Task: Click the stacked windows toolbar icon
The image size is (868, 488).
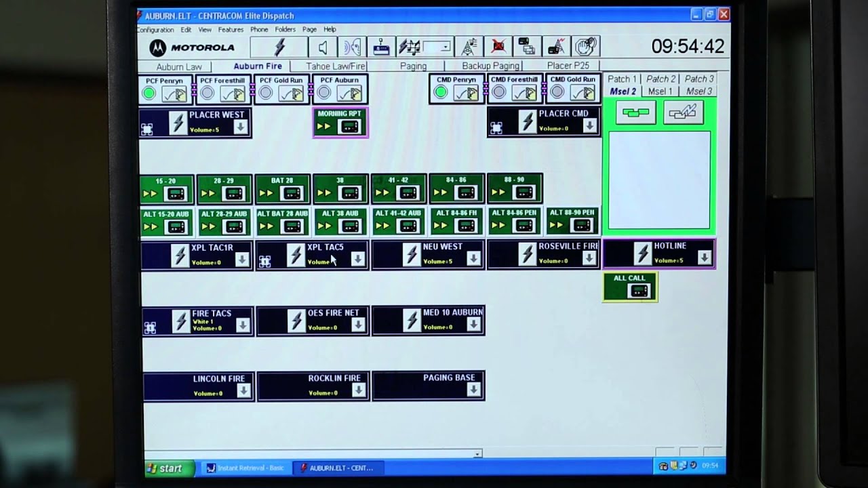Action: coord(527,47)
